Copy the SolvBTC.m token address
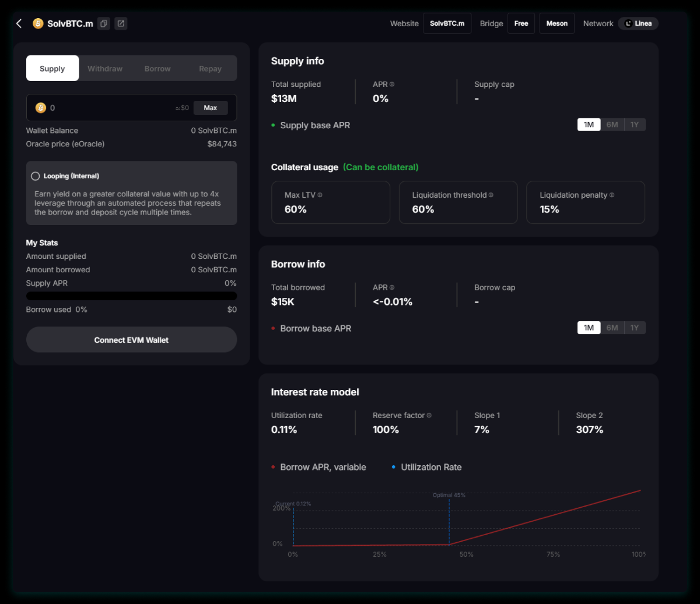The image size is (700, 604). 104,23
